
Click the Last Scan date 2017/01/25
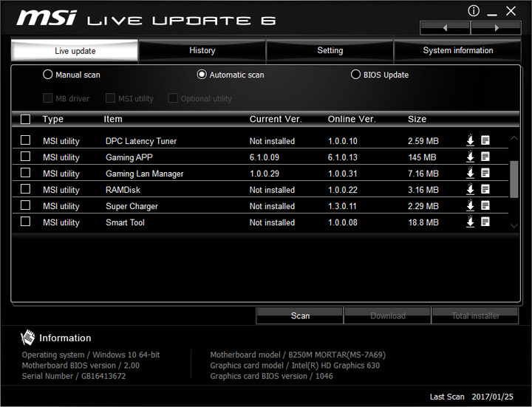pyautogui.click(x=492, y=397)
